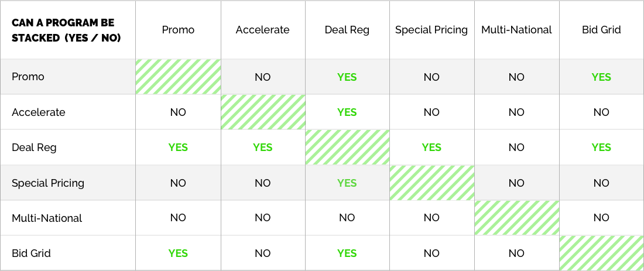Click YES in Deal Reg row, Accelerate column

pos(262,147)
